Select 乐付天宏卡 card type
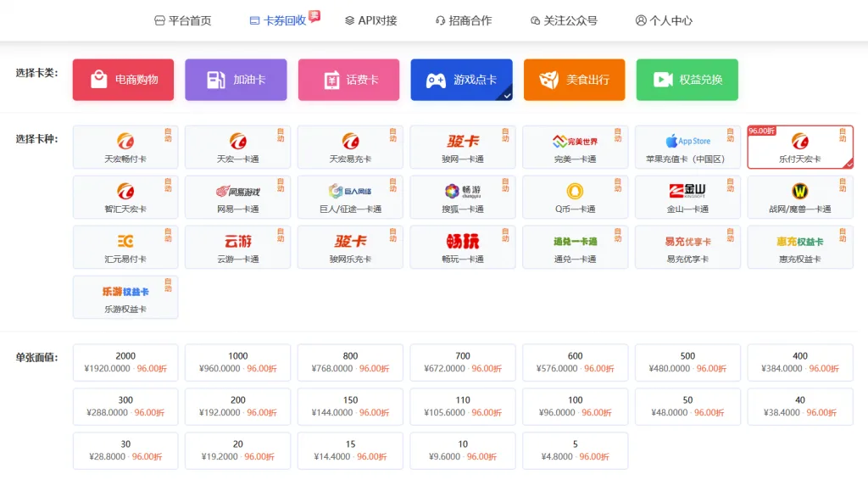The width and height of the screenshot is (868, 480). (x=800, y=148)
